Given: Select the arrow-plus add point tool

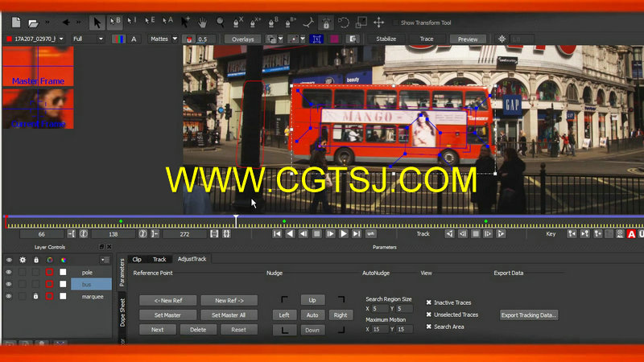Looking at the screenshot, I should point(185,22).
